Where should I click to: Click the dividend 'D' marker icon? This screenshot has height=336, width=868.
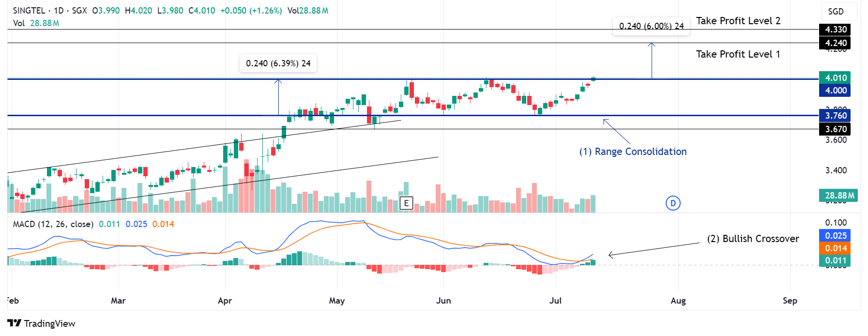[x=673, y=203]
